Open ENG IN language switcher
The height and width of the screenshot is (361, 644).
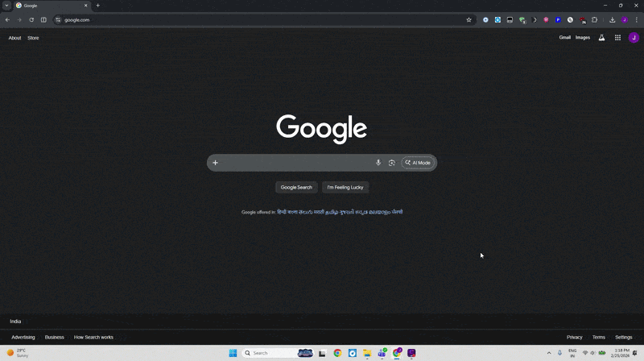point(572,353)
